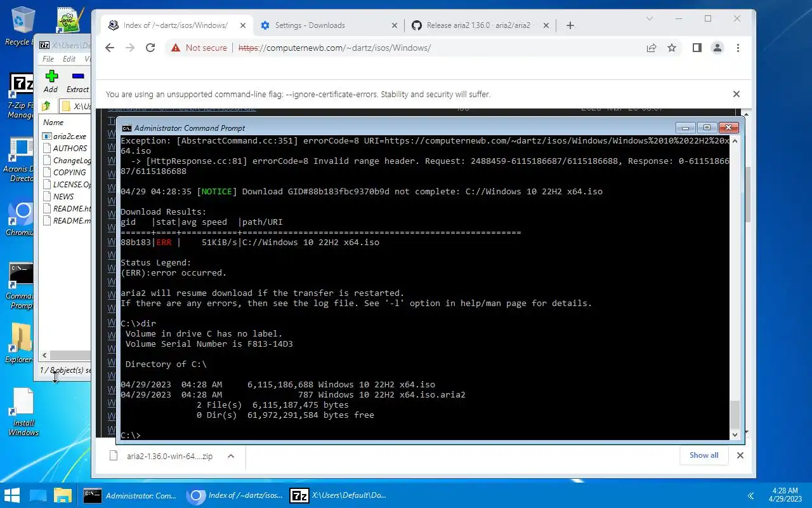The height and width of the screenshot is (508, 812).
Task: Close the Chrome downloads bar
Action: pyautogui.click(x=740, y=455)
